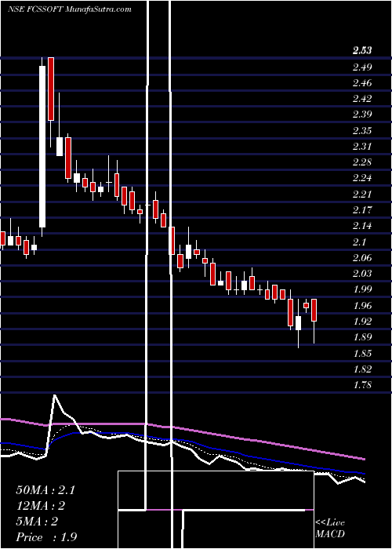Click the 2.14 price axis label
Image resolution: width=392 pixels, height=549 pixels.
(x=361, y=226)
